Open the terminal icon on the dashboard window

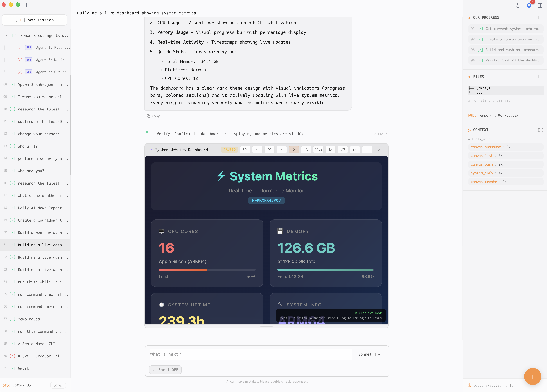click(x=282, y=150)
